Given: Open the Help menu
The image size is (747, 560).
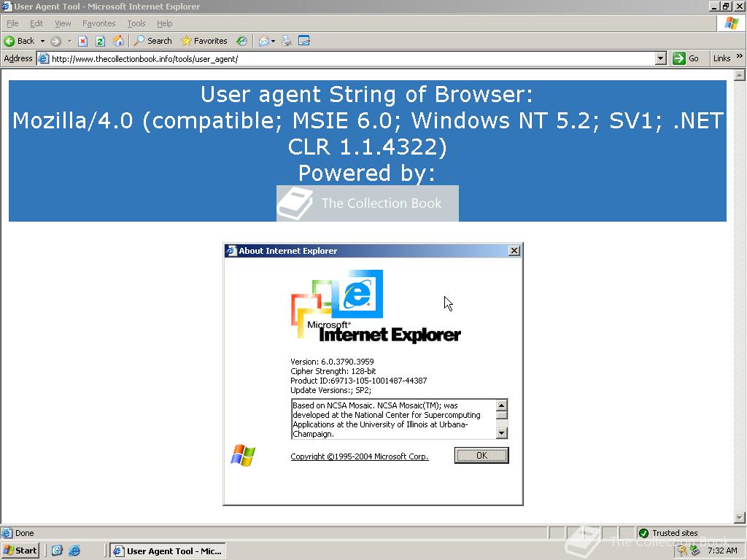Looking at the screenshot, I should [x=164, y=23].
